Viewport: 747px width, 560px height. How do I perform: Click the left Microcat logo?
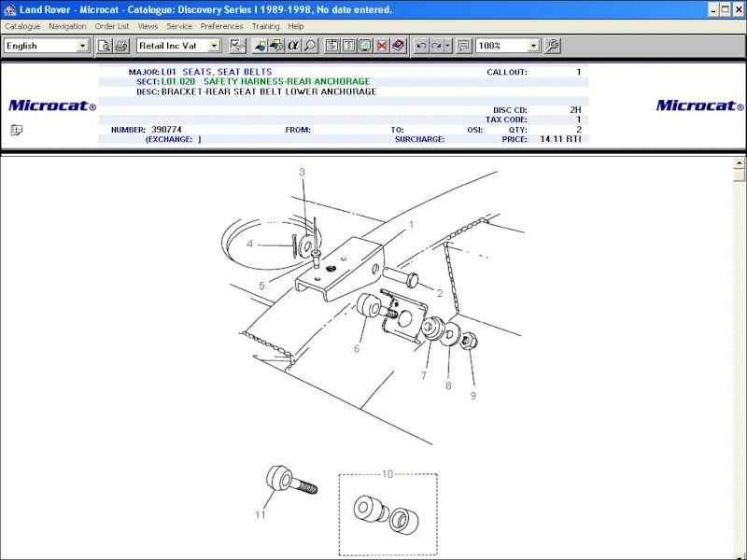point(52,105)
